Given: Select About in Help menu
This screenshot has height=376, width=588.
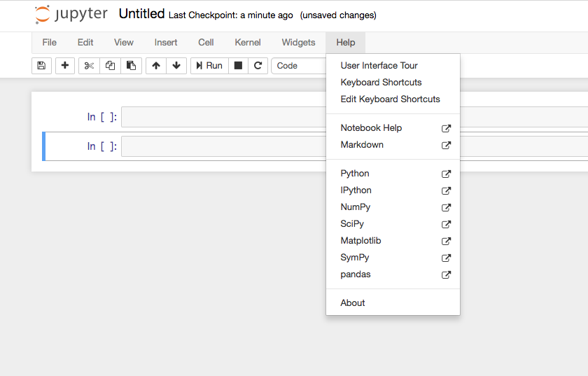Looking at the screenshot, I should [x=393, y=302].
